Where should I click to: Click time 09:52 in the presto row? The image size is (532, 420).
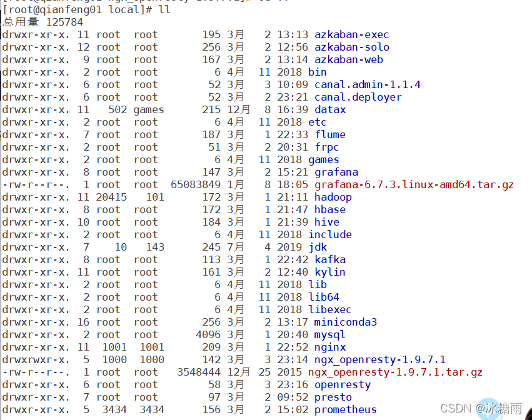293,397
